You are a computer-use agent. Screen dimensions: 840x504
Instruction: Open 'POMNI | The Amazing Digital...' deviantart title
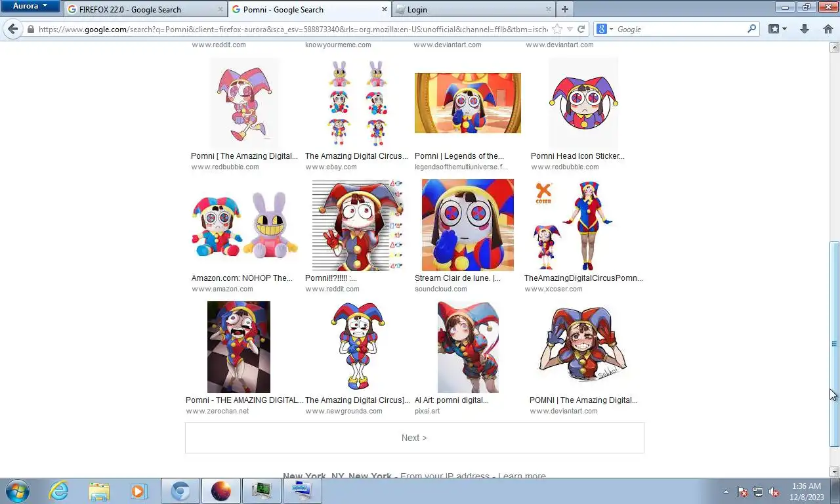coord(583,400)
